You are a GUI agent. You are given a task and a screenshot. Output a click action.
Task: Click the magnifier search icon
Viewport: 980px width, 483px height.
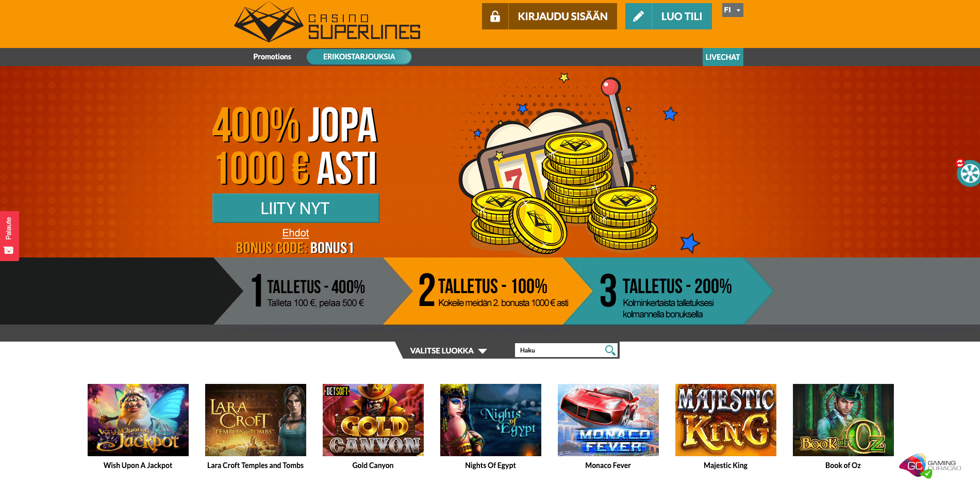610,350
